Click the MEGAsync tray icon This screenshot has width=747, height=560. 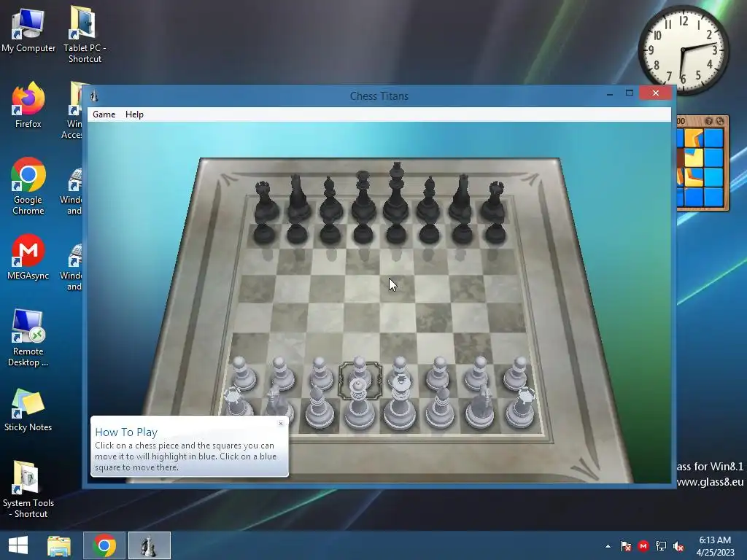pyautogui.click(x=643, y=546)
